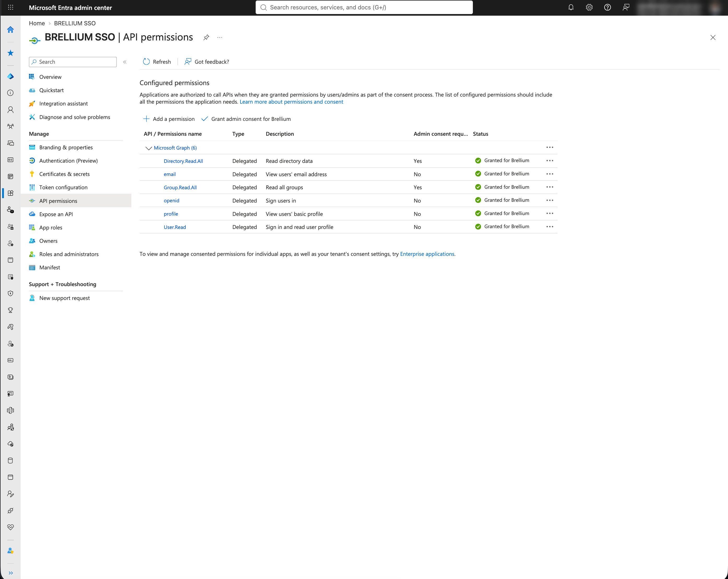
Task: Collapse the resource menu with double chevron
Action: [125, 62]
